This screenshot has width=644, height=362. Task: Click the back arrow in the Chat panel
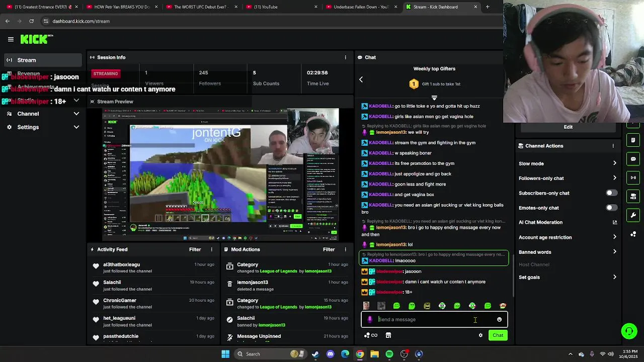[361, 79]
